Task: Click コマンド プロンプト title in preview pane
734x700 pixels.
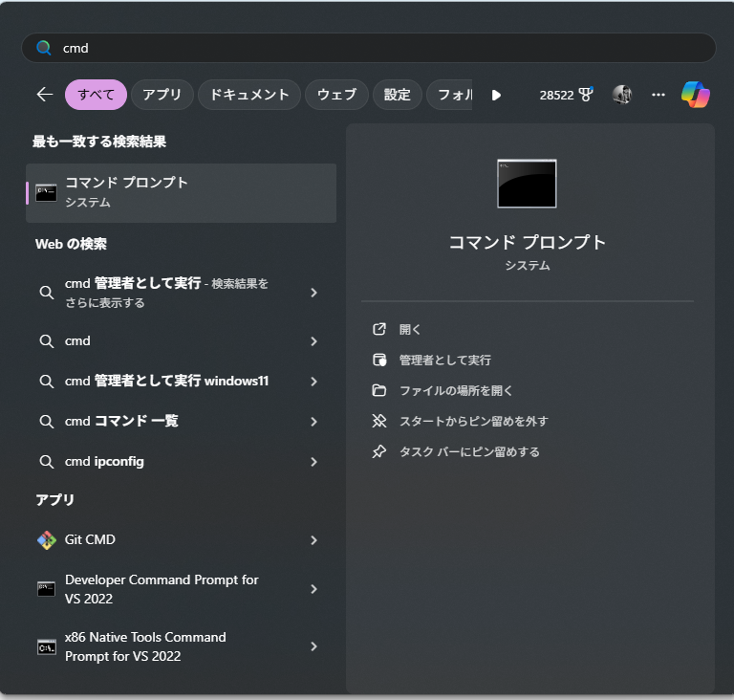Action: point(528,242)
